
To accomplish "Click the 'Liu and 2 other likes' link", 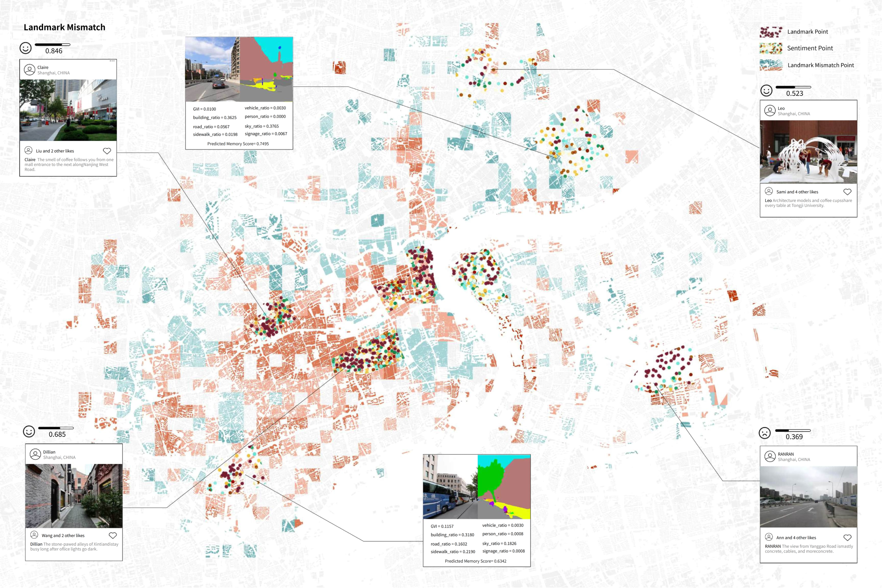I will pyautogui.click(x=55, y=151).
